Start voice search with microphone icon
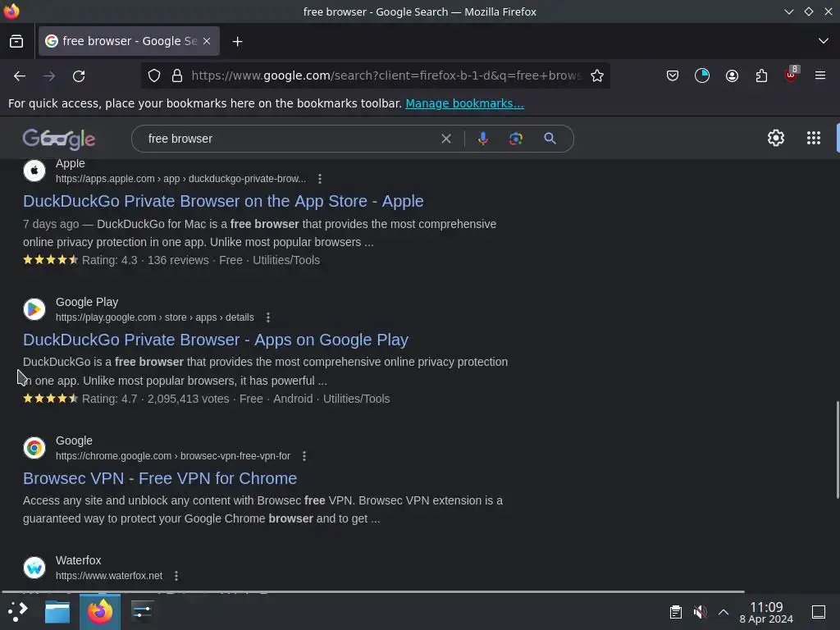The width and height of the screenshot is (840, 630). [482, 139]
